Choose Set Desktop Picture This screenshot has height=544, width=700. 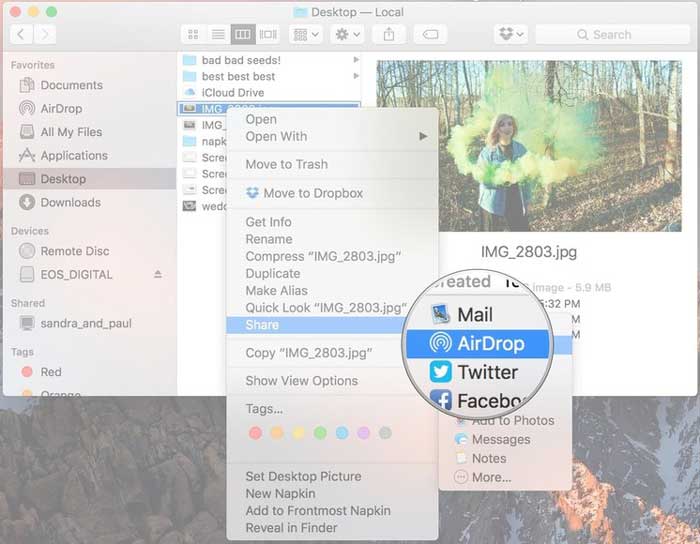304,477
